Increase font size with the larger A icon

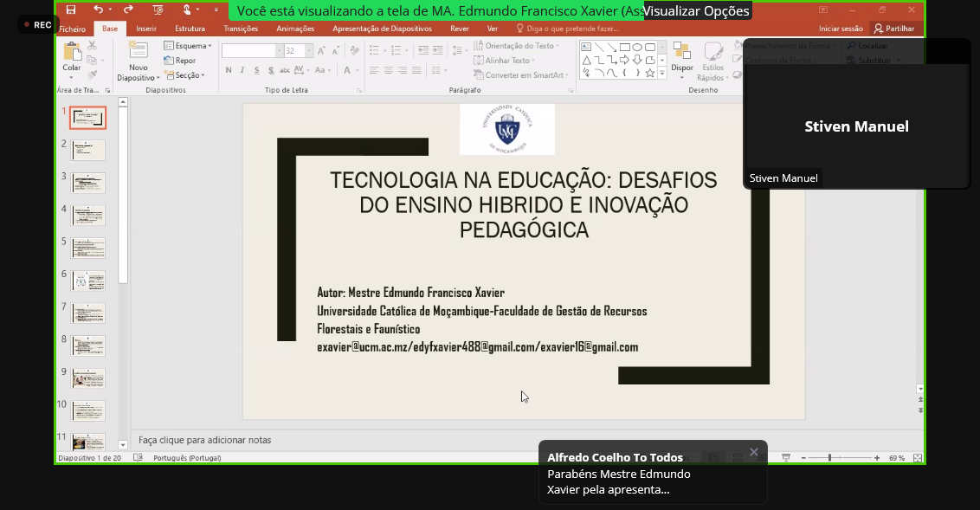(x=321, y=50)
